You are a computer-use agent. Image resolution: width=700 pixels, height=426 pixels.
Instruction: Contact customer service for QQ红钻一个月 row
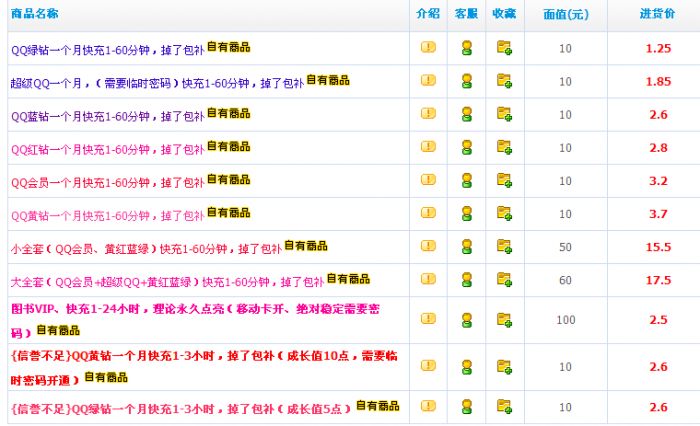(467, 147)
